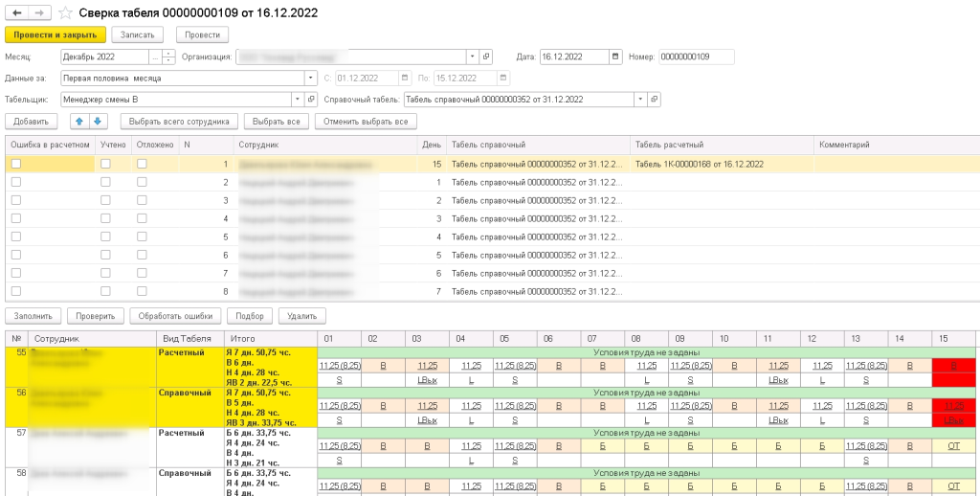Move selected row up with blue arrow

79,122
